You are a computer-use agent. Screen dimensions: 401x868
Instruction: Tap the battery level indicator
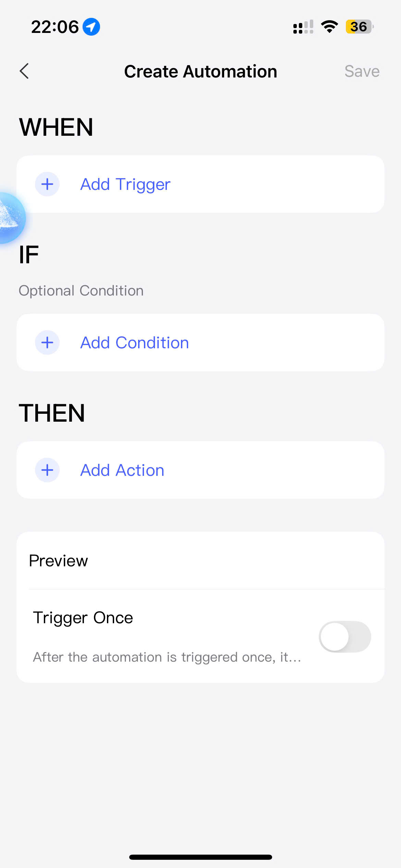[x=359, y=27]
